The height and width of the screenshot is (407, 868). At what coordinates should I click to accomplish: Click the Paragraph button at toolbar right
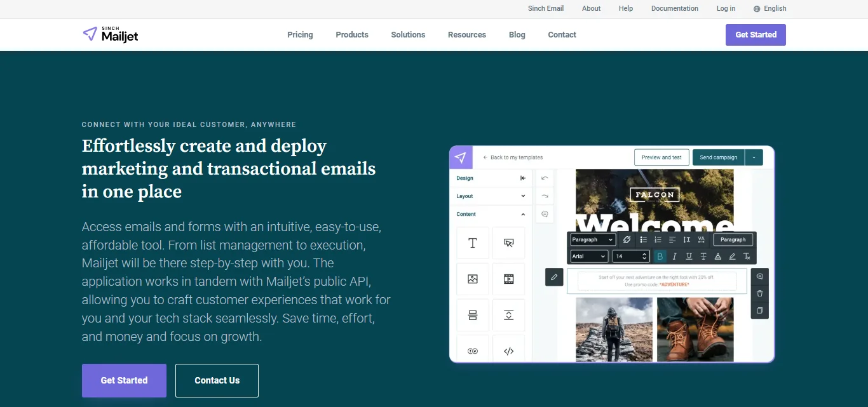[x=733, y=239]
